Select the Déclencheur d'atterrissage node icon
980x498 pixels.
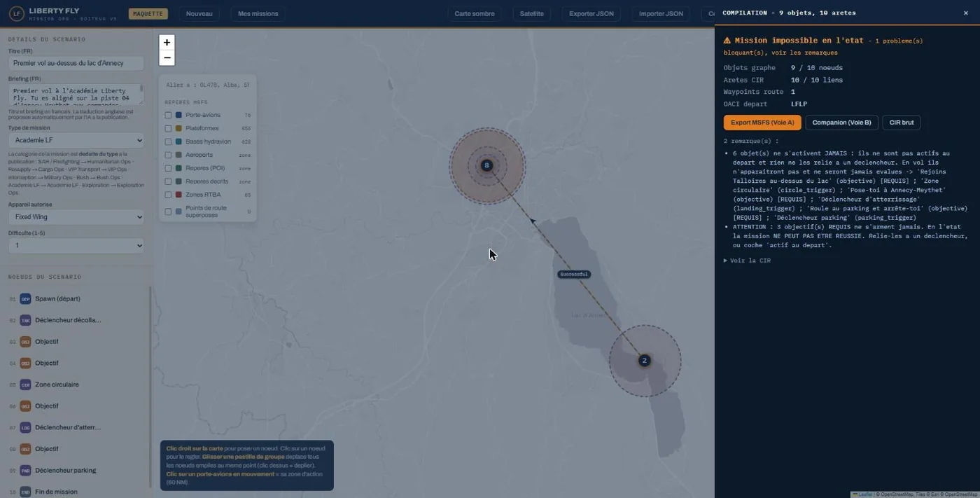pos(25,427)
